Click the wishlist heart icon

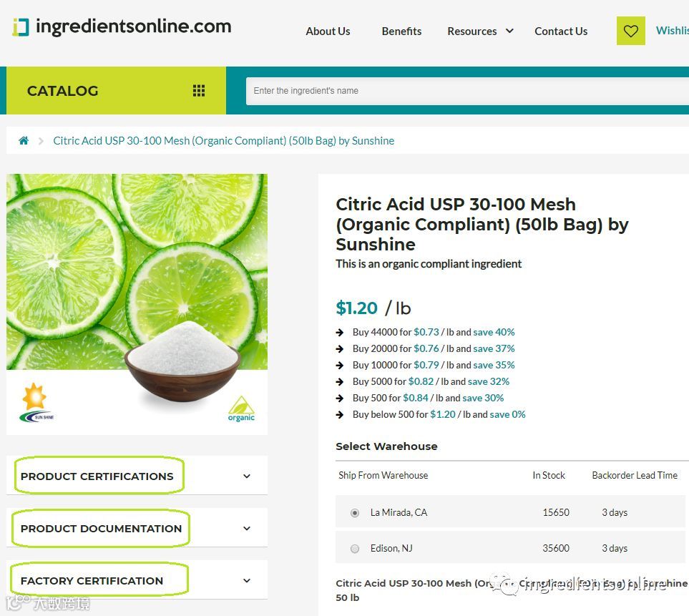click(630, 31)
